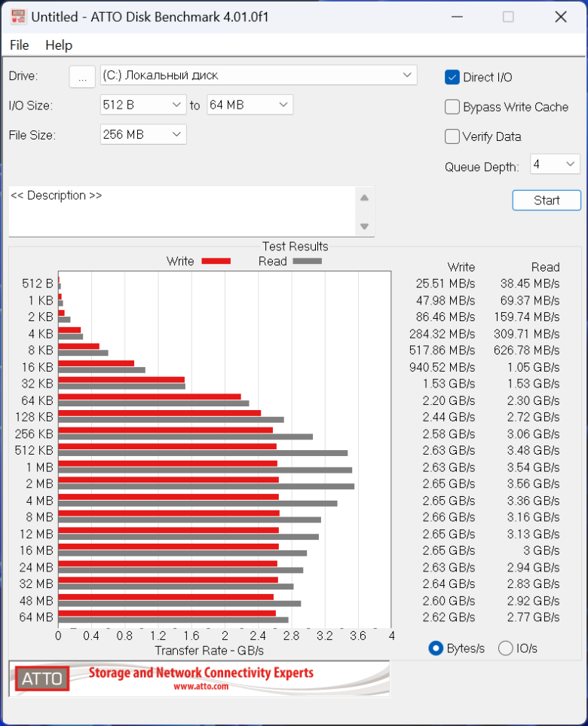Expand the 64 MB maximum I/O size dropdown
Screen dimensions: 588x726
[x=250, y=105]
